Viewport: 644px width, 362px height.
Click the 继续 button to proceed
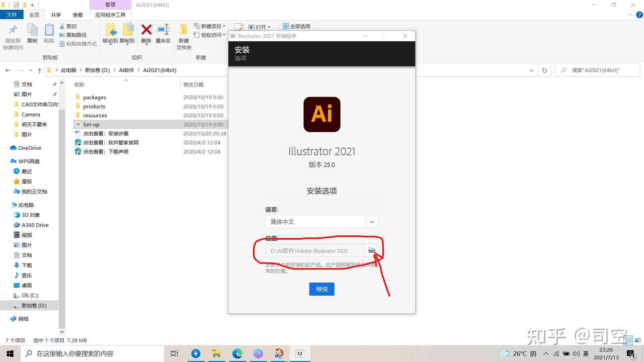coord(322,289)
